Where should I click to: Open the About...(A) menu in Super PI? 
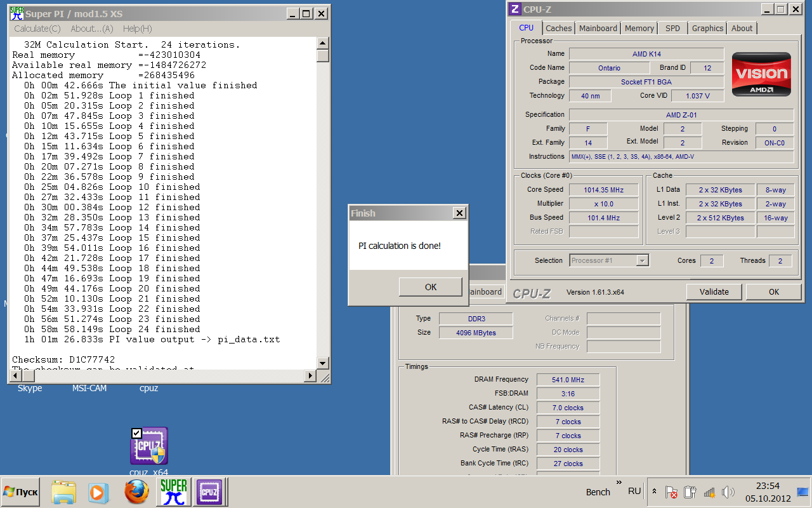tap(92, 29)
